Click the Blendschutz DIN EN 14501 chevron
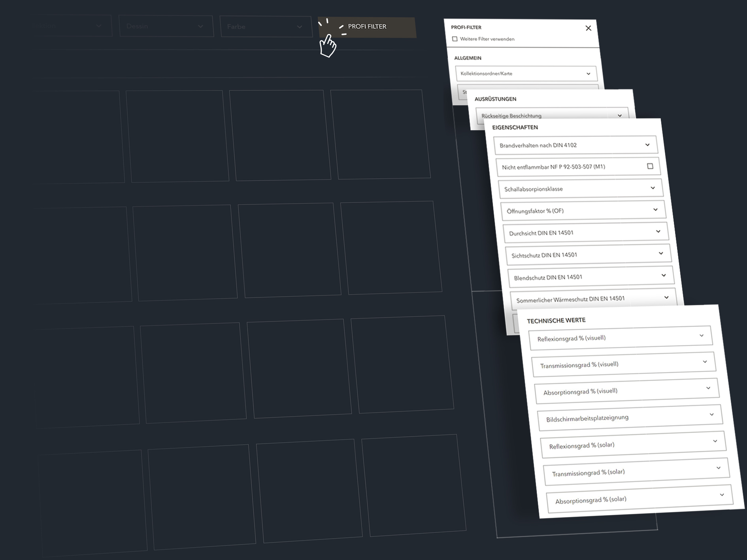The height and width of the screenshot is (560, 747). pyautogui.click(x=664, y=275)
